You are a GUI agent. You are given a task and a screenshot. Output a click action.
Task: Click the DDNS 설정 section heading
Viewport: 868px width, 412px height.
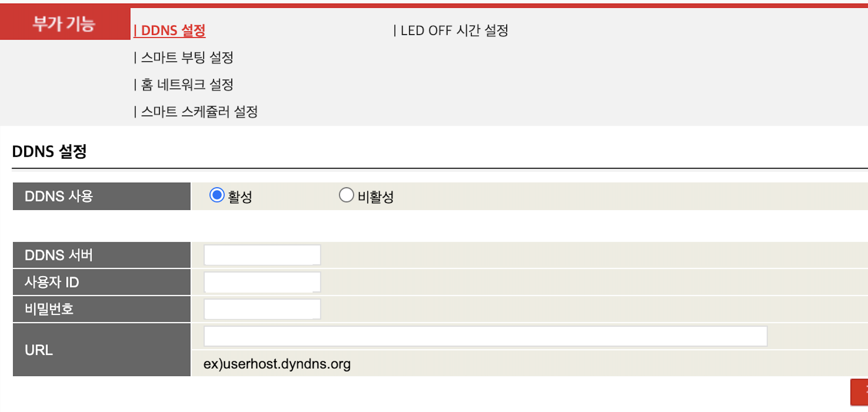(x=49, y=151)
